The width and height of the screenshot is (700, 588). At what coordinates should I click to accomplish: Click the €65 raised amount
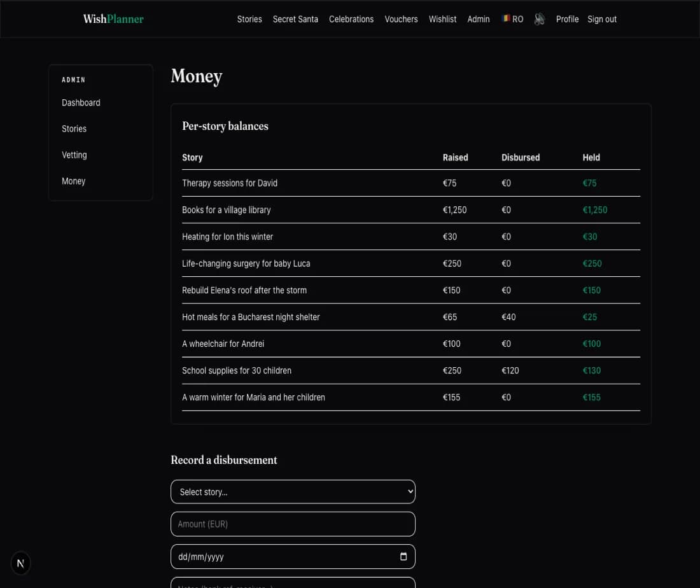[449, 317]
